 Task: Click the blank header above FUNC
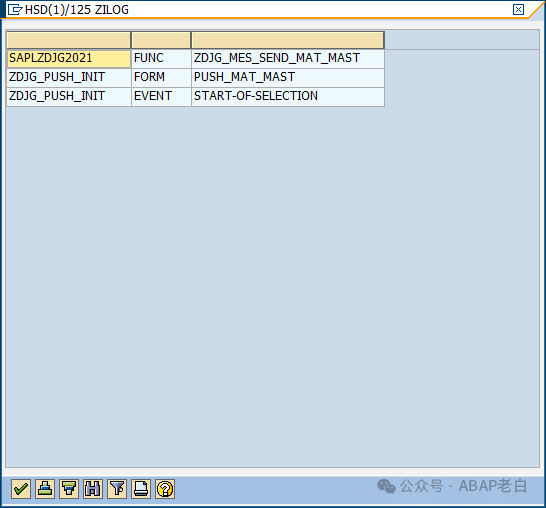point(161,40)
